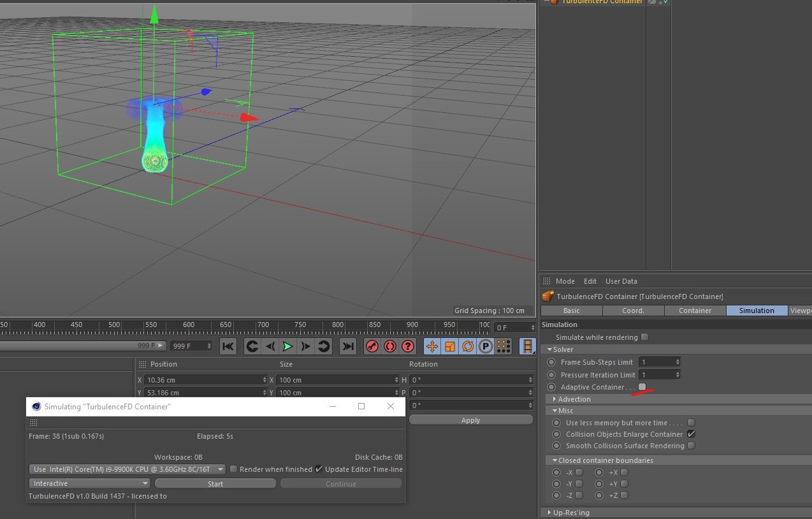Switch to the Basic tab
This screenshot has width=812, height=519.
click(572, 311)
